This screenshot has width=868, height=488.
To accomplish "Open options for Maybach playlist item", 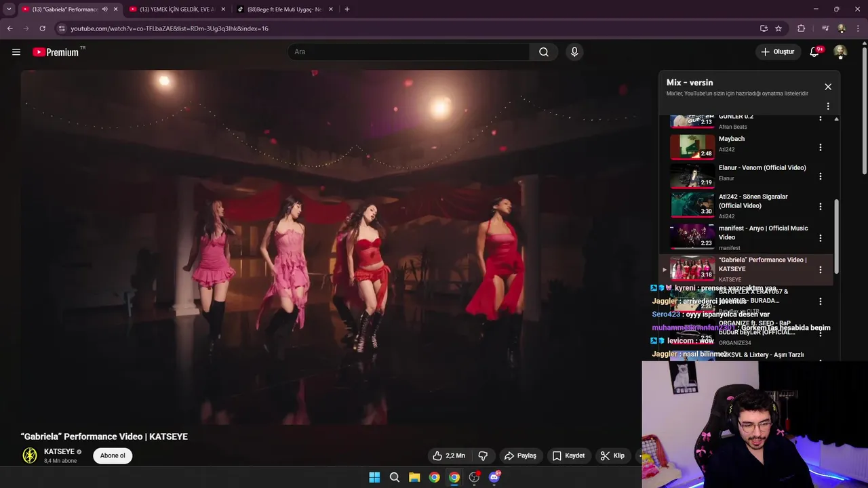I will pyautogui.click(x=821, y=147).
